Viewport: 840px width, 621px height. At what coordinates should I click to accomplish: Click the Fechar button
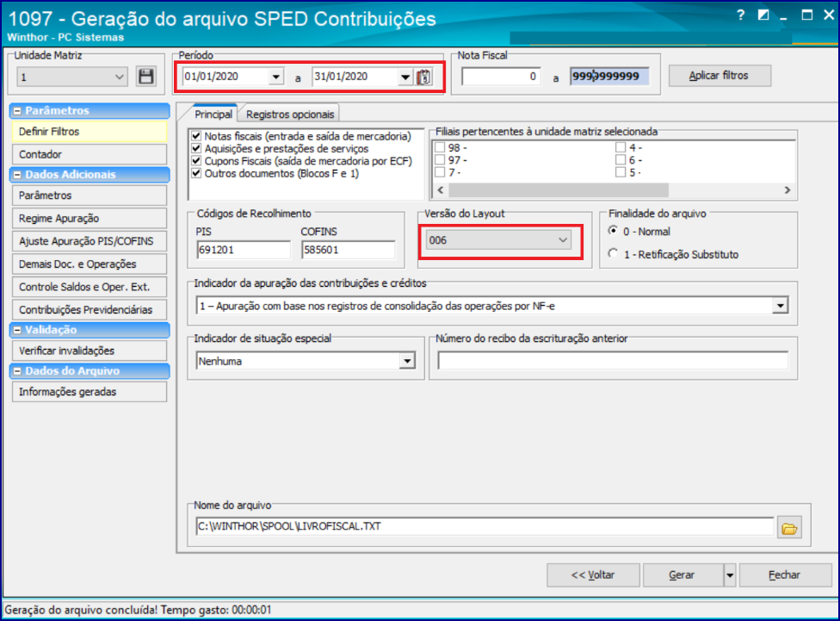point(785,575)
